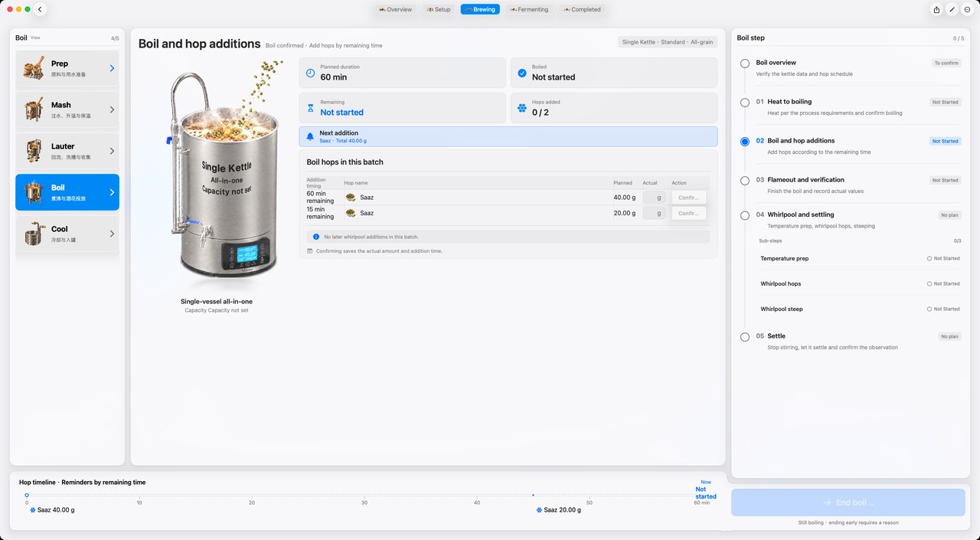Select the Flameout and verification step circle
Screen dimensions: 980x540
pos(745,181)
